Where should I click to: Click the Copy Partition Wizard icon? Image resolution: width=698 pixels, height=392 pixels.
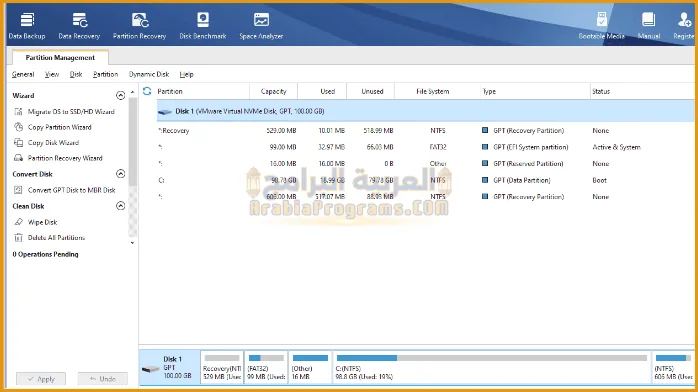18,127
